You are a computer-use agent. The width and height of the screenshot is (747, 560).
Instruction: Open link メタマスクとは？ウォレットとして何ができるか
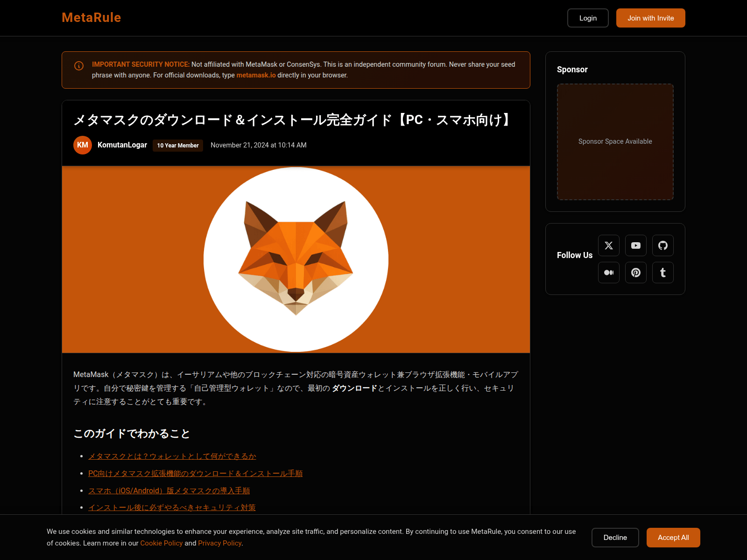click(x=172, y=456)
